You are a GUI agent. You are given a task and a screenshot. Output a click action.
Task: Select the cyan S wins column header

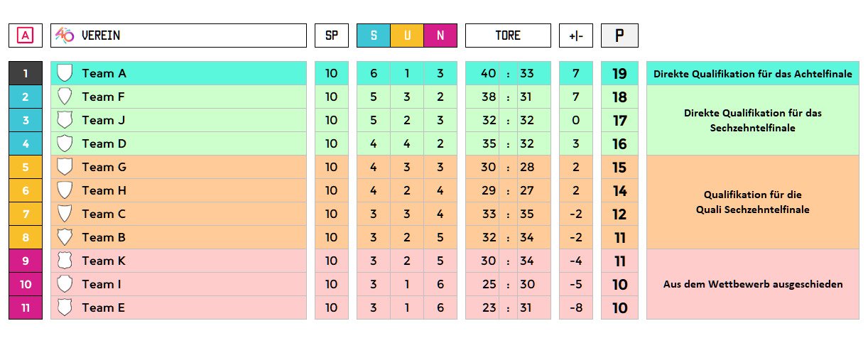tap(373, 36)
